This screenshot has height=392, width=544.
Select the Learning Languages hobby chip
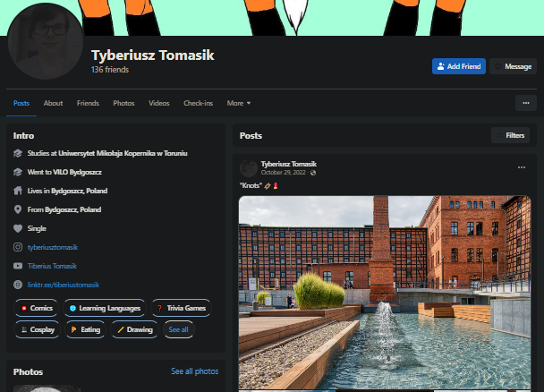(105, 308)
